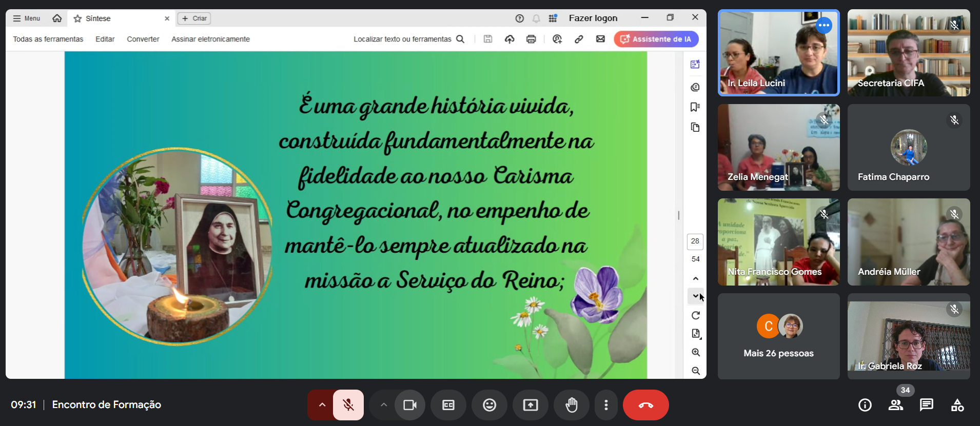Image resolution: width=980 pixels, height=426 pixels.
Task: Click the upload to cloud icon
Action: (509, 39)
